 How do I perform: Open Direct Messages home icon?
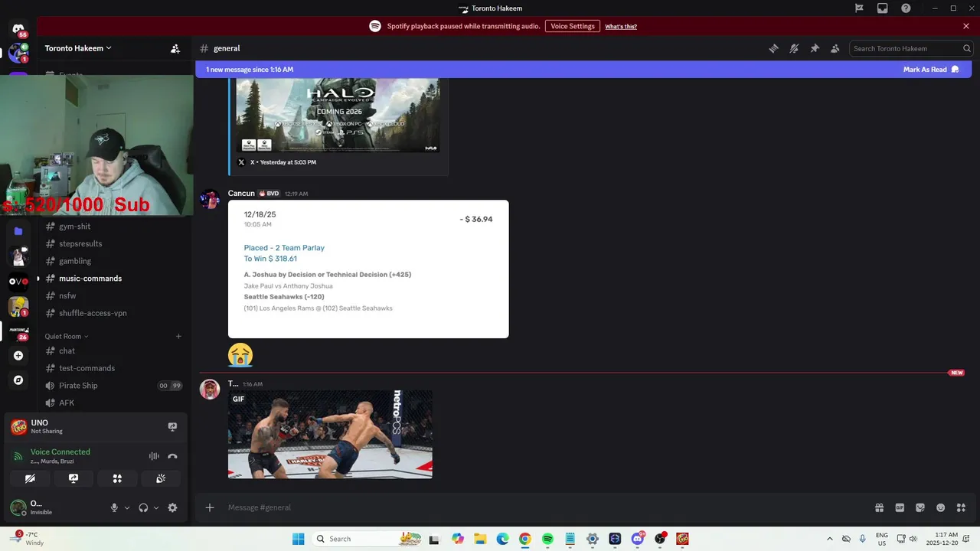pyautogui.click(x=18, y=29)
